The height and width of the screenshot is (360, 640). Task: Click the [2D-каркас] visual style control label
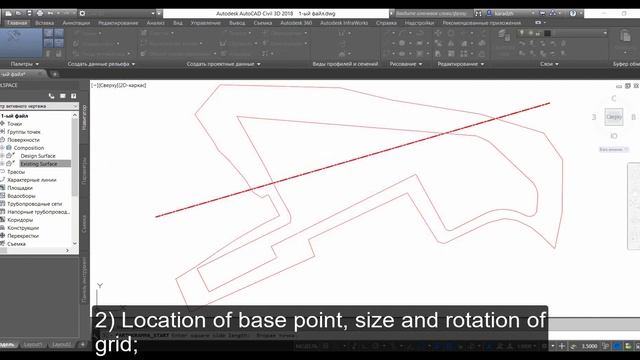pyautogui.click(x=133, y=85)
